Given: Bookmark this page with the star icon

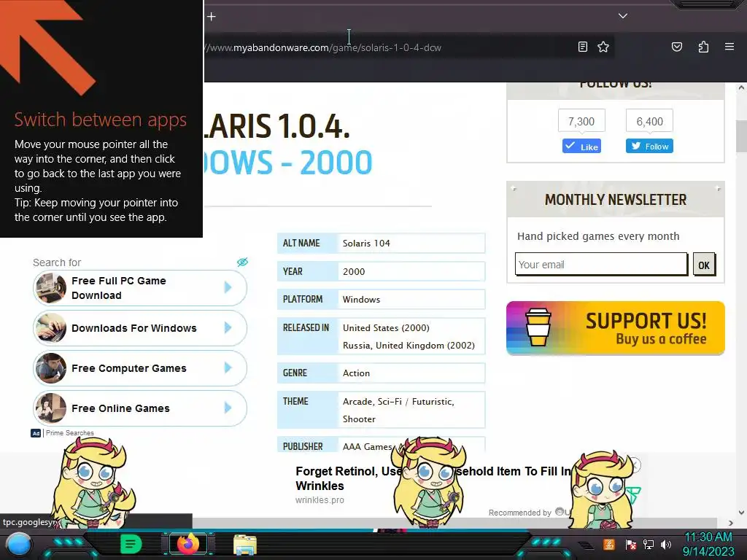Looking at the screenshot, I should pyautogui.click(x=603, y=47).
